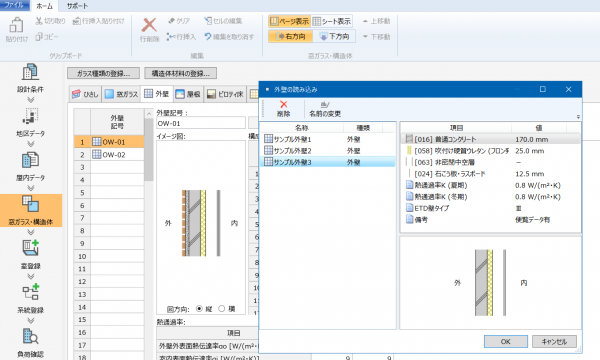
Task: Click the 熱通過率K (冬期) row
Action: tap(490, 197)
